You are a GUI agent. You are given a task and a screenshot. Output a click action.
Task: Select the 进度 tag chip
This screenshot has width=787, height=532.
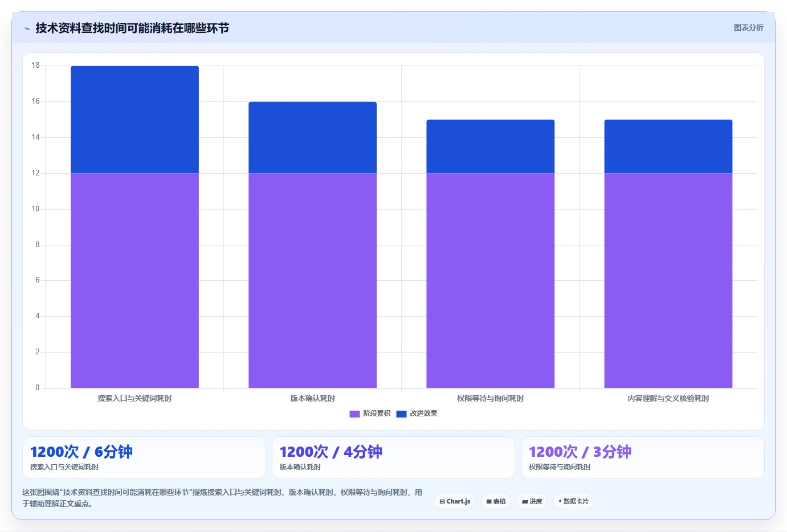[532, 501]
